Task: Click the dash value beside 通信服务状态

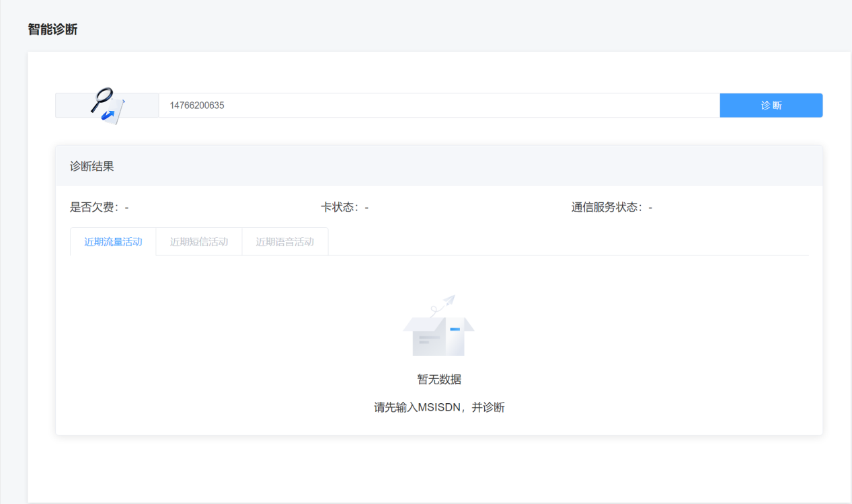Action: (650, 208)
